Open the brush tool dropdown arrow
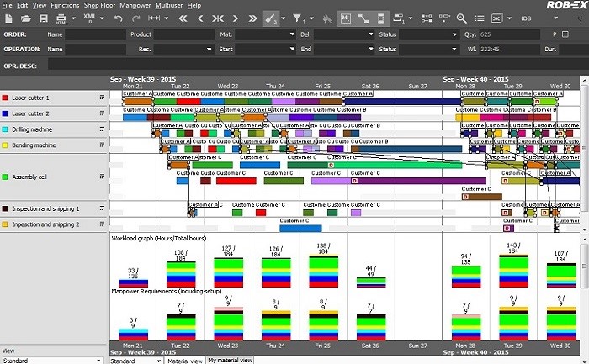This screenshot has width=589, height=364. (x=284, y=18)
